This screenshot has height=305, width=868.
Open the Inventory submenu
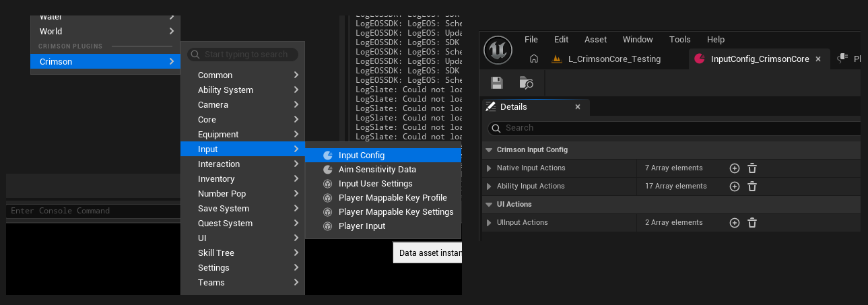242,179
